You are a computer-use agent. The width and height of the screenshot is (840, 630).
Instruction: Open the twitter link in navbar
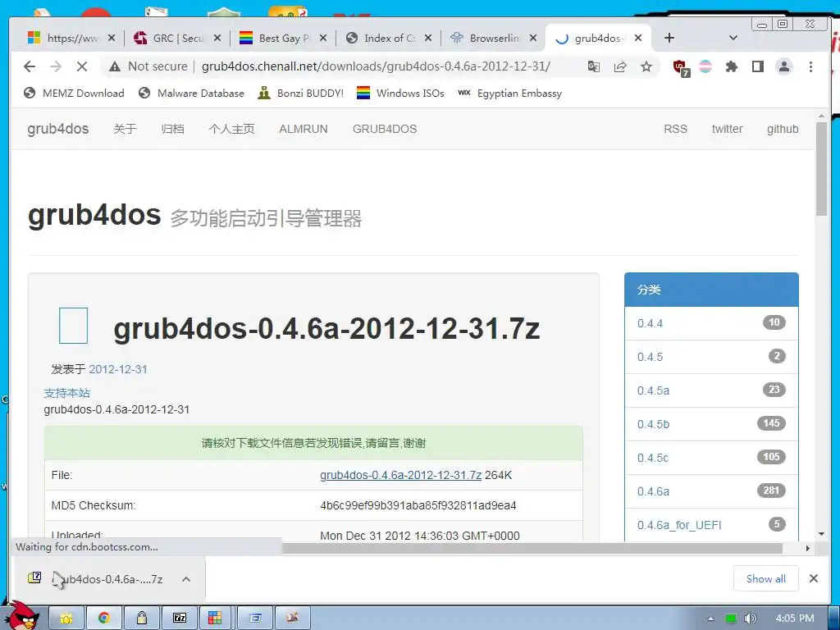tap(727, 129)
